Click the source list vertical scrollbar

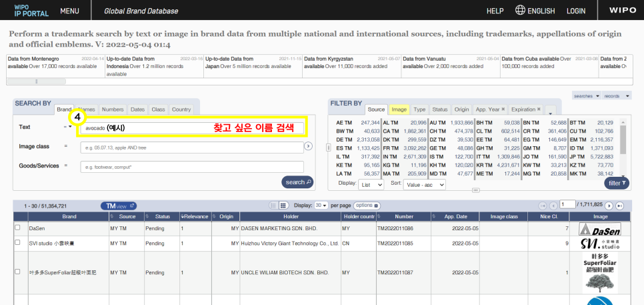[623, 139]
